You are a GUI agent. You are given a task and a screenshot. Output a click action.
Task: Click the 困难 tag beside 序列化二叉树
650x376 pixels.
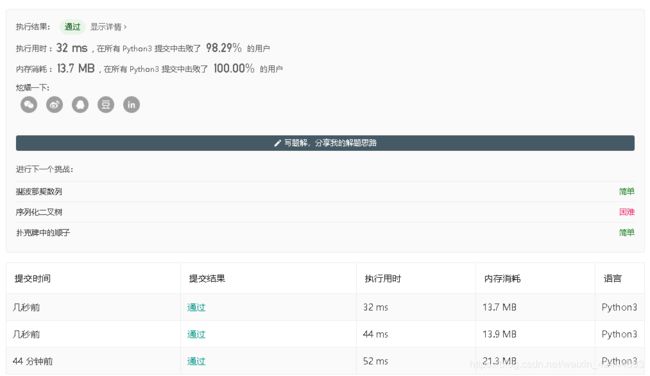(x=627, y=212)
